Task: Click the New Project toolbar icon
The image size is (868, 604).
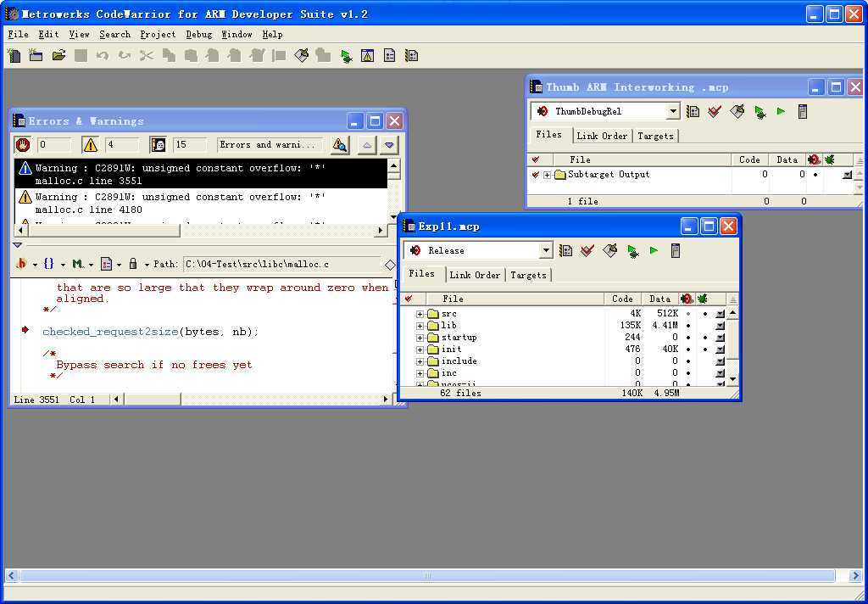Action: tap(36, 55)
